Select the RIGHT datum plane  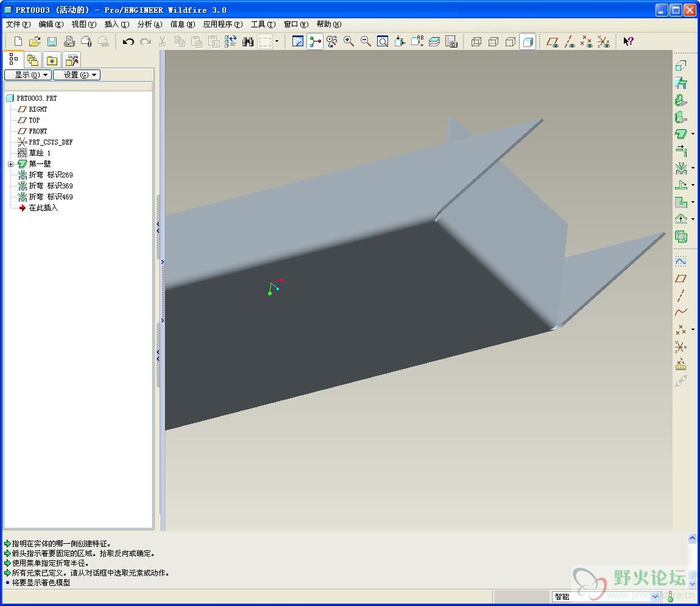pyautogui.click(x=38, y=109)
